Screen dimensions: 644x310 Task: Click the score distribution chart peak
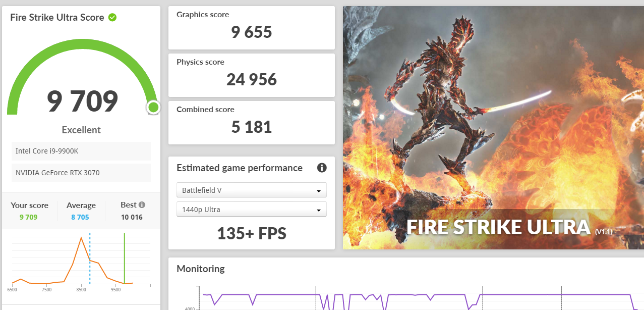tap(81, 238)
